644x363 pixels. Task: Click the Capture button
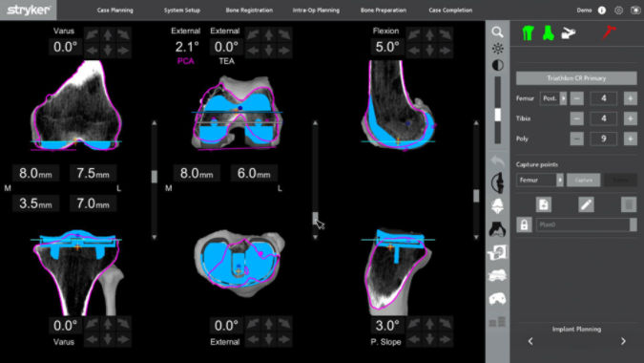click(583, 180)
